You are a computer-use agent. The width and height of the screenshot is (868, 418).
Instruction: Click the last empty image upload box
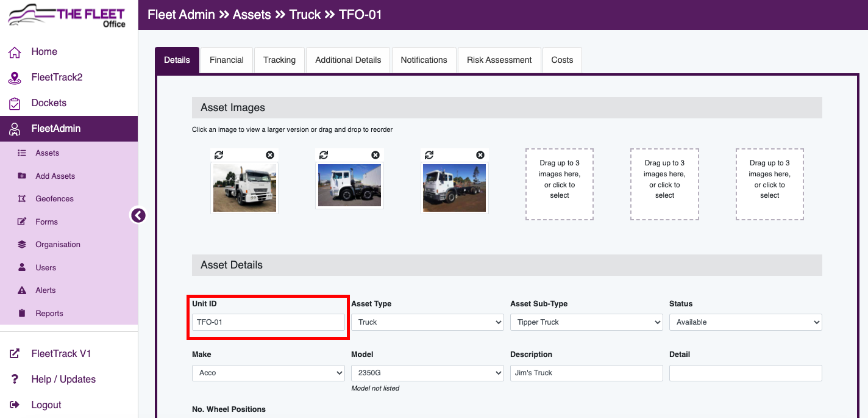pyautogui.click(x=770, y=184)
